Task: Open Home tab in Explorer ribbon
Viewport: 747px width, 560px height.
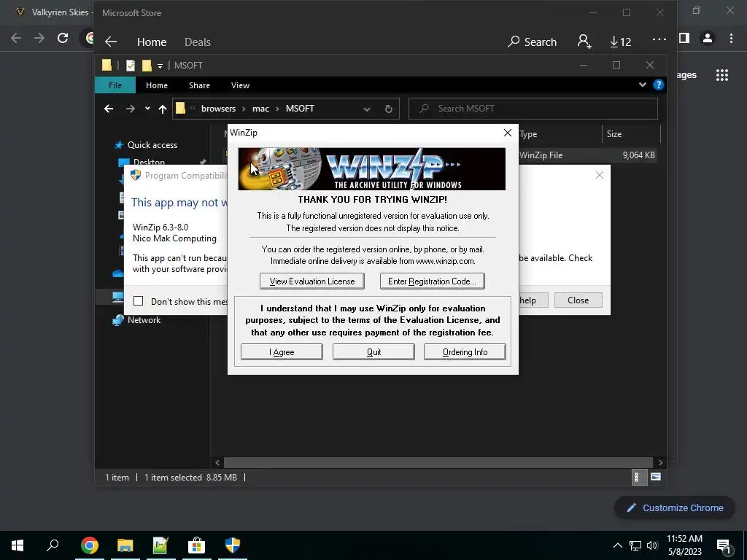Action: [157, 85]
